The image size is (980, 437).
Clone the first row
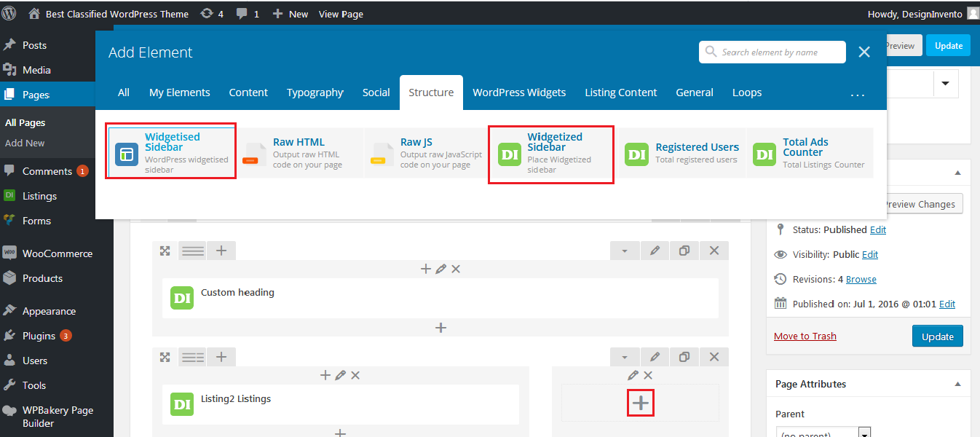684,251
